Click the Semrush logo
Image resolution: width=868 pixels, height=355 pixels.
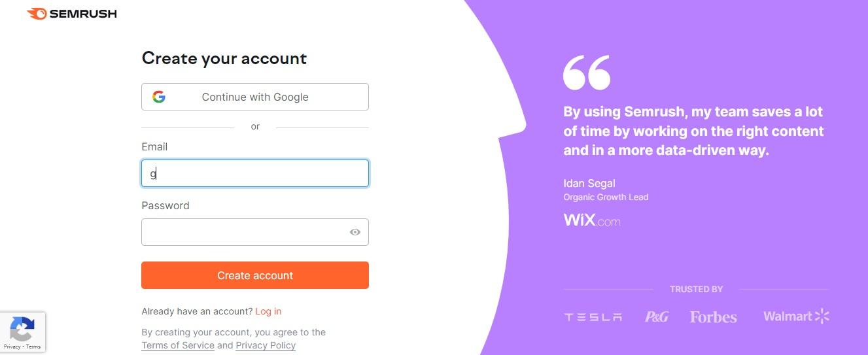coord(72,13)
